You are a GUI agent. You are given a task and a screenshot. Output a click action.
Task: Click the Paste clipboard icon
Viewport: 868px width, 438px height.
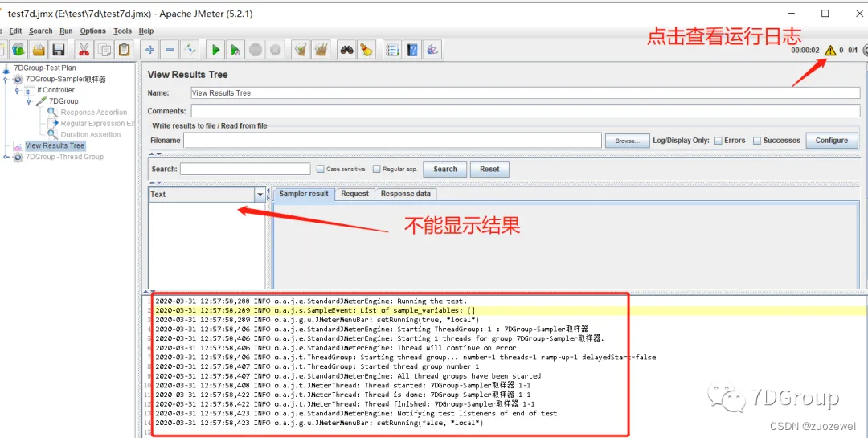(x=124, y=50)
